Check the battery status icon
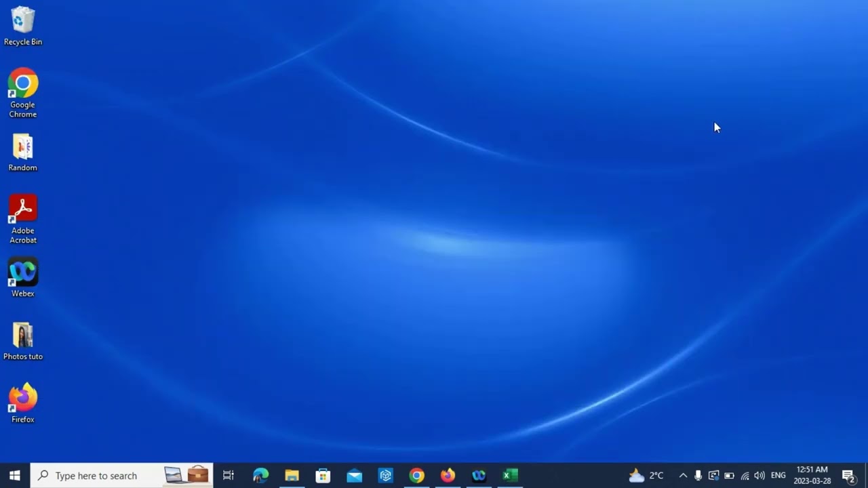 point(729,475)
